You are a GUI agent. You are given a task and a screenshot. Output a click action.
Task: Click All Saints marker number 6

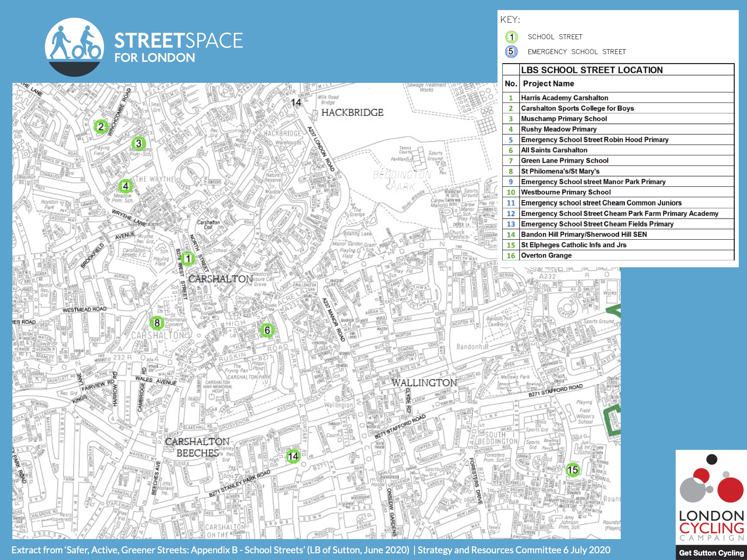[x=267, y=330]
